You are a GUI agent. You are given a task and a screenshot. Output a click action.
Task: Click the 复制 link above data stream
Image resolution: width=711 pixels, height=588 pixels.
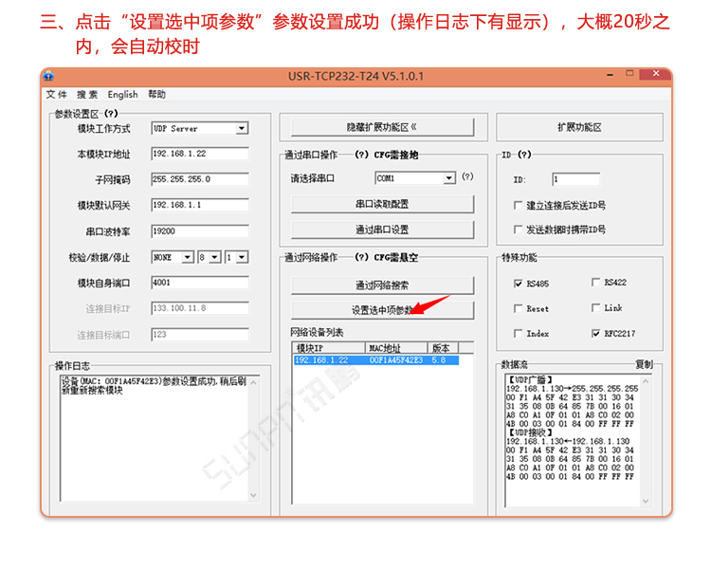(x=644, y=364)
